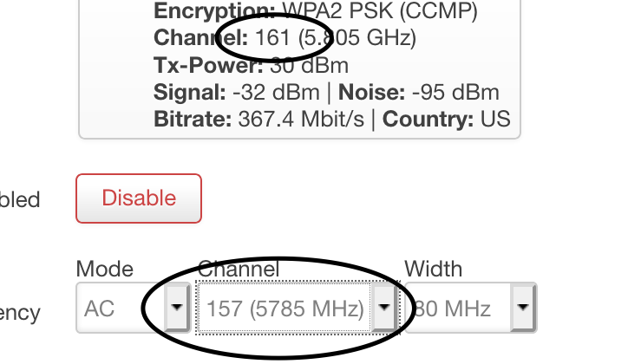Click the Tx-Power 30 dBm status line
This screenshot has height=364, width=628.
click(x=252, y=65)
